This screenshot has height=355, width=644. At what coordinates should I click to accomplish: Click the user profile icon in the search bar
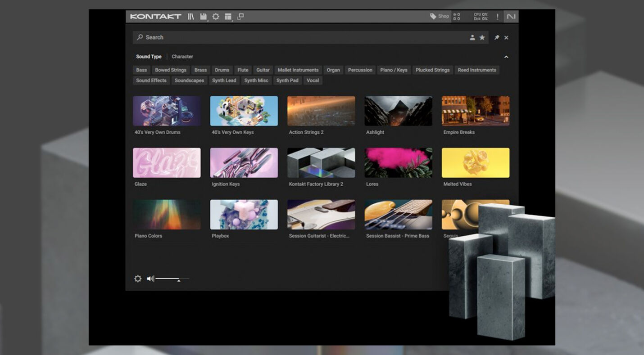(472, 37)
